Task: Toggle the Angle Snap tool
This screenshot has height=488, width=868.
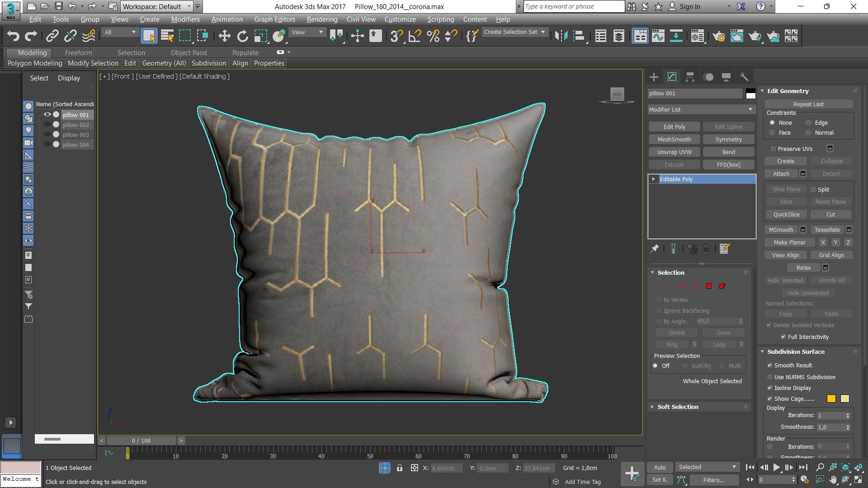Action: (415, 36)
